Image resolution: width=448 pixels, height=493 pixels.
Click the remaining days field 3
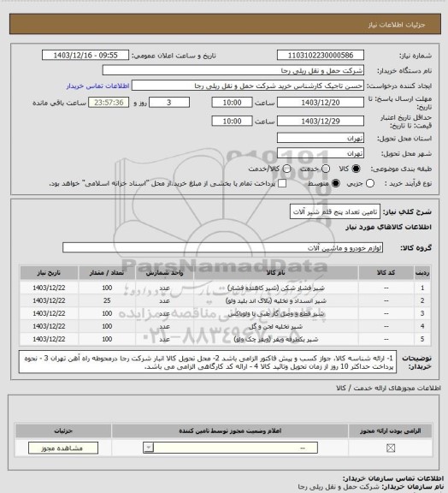pos(169,103)
